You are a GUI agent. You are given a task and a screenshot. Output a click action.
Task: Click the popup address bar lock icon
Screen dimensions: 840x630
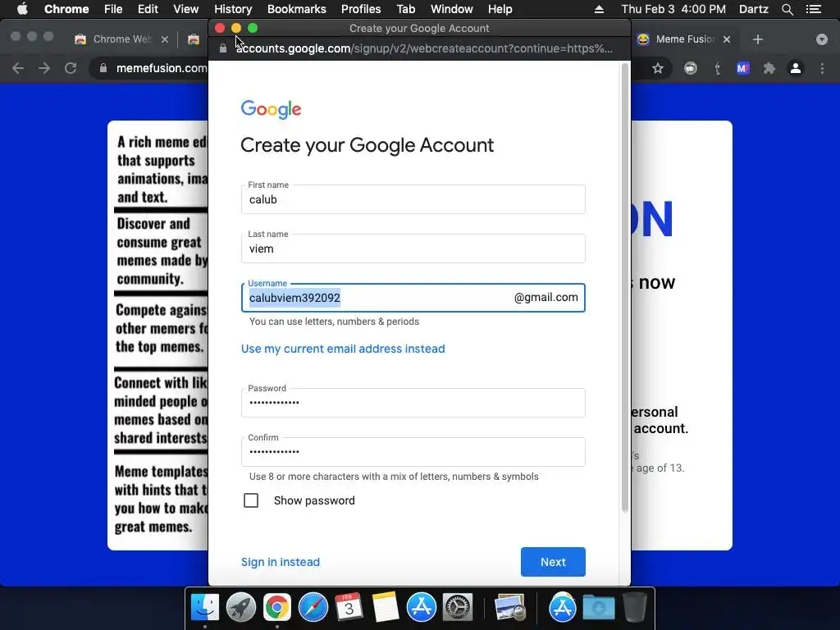(223, 48)
